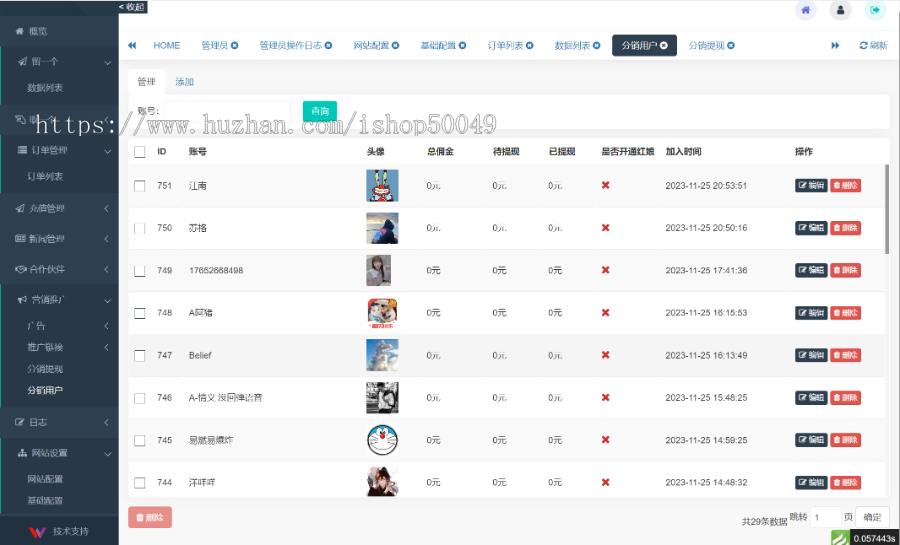Check the row checkbox for ID 748

[139, 313]
